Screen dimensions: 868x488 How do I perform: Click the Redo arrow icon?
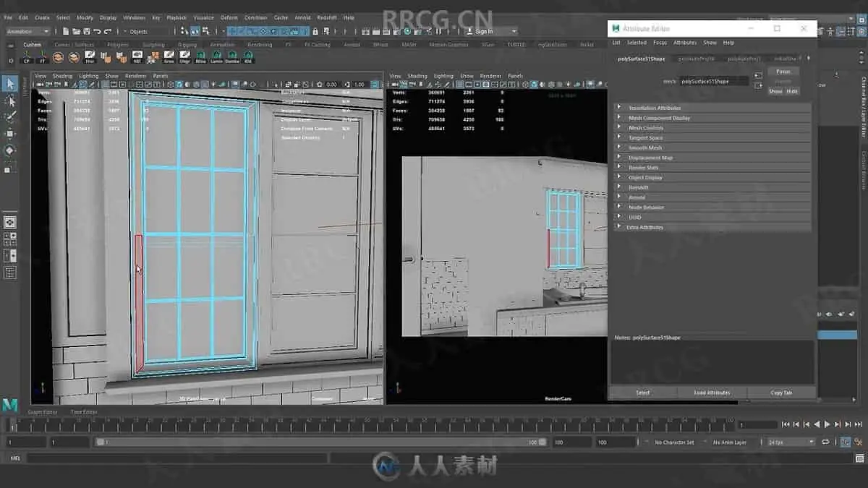point(107,31)
